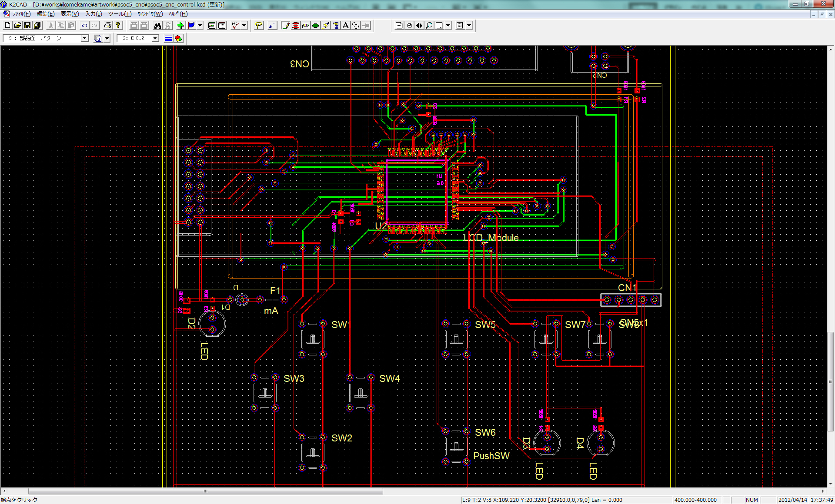Open the ヘルプ(H) menu

pyautogui.click(x=178, y=14)
